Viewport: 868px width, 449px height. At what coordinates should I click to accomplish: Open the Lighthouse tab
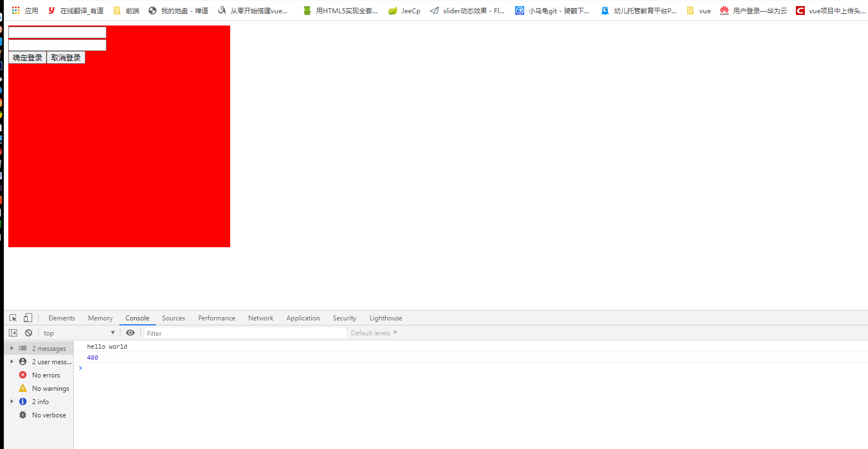[x=386, y=318]
